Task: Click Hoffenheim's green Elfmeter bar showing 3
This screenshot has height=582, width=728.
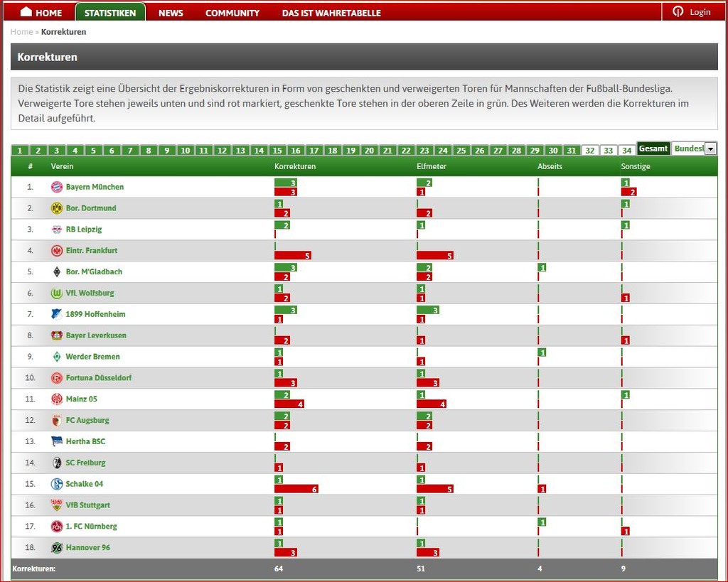Action: [427, 310]
